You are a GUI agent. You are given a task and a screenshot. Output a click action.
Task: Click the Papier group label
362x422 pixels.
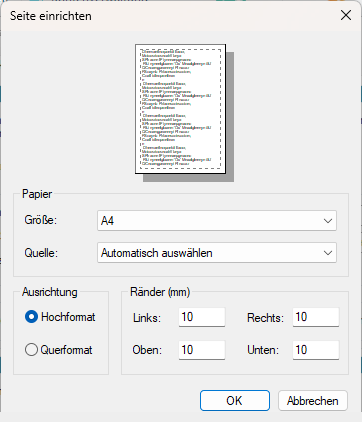[37, 194]
